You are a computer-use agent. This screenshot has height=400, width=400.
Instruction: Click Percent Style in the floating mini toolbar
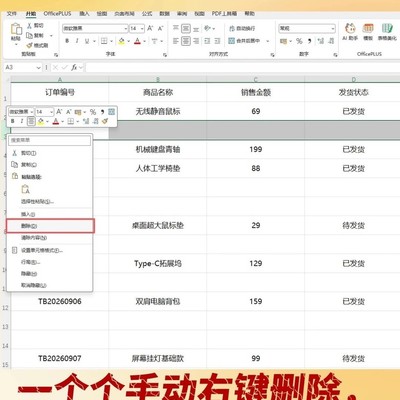point(93,112)
